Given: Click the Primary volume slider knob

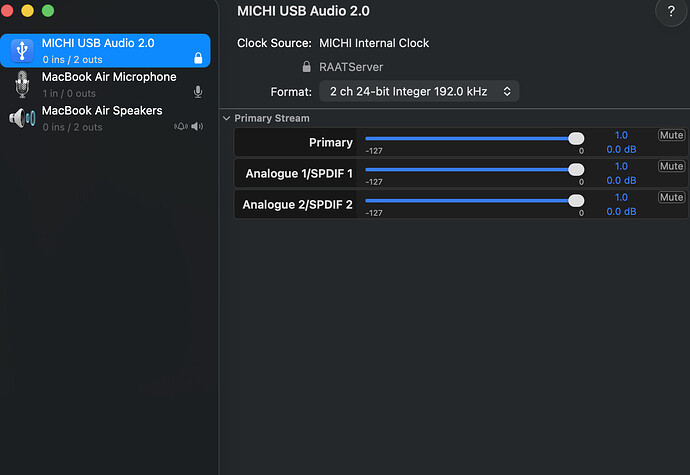Looking at the screenshot, I should click(x=576, y=139).
